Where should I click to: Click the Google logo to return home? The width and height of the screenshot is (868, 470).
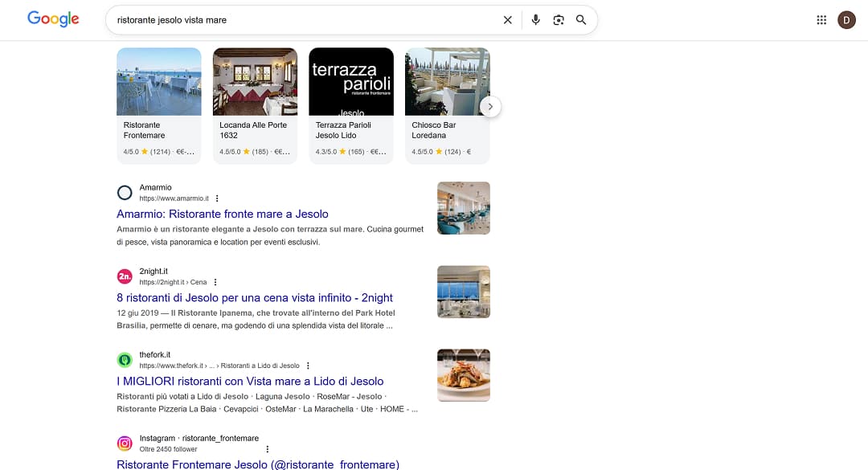point(53,18)
